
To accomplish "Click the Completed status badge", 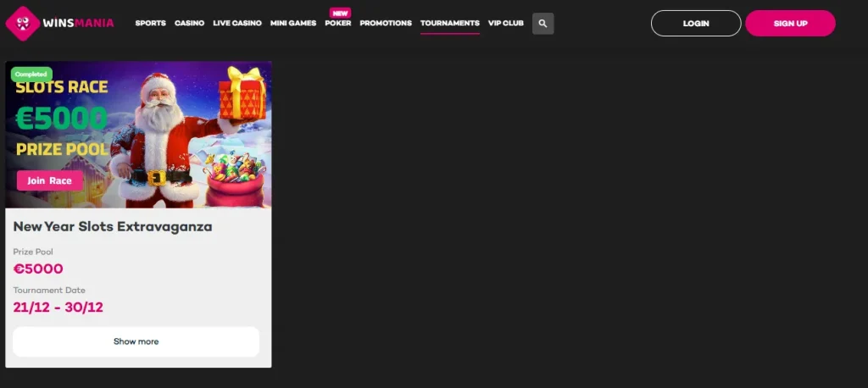I will pos(31,74).
